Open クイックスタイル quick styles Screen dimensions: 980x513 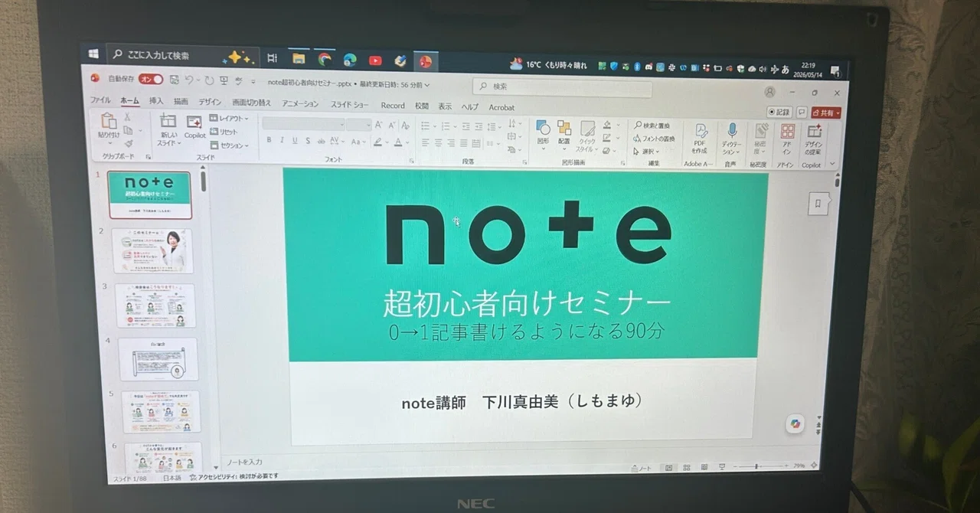coord(587,136)
